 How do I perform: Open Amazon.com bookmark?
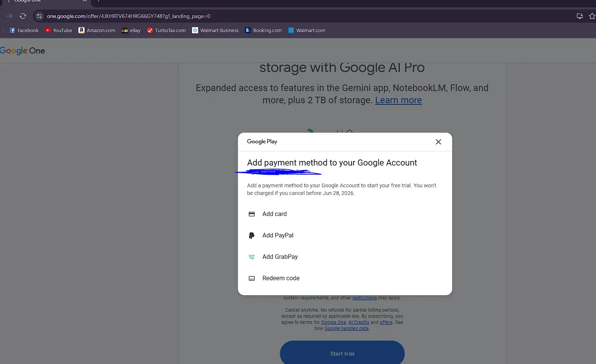(x=97, y=31)
